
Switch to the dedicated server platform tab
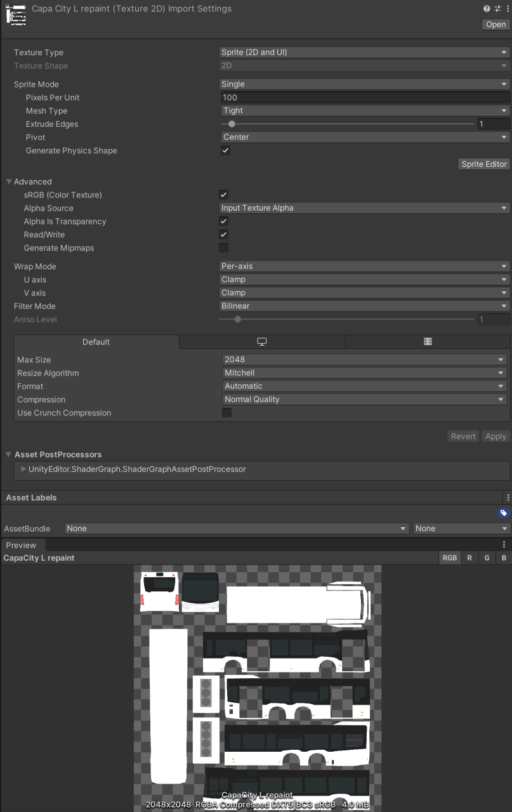(x=428, y=342)
